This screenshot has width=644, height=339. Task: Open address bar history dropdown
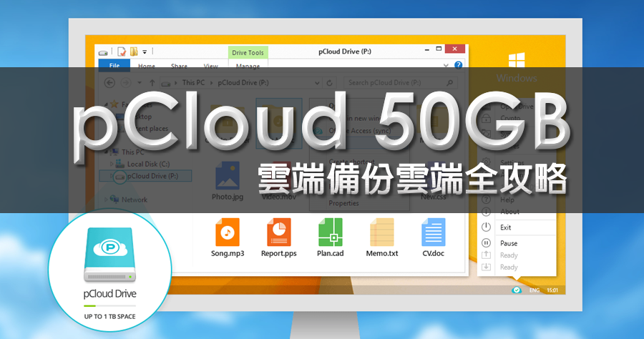pos(317,83)
